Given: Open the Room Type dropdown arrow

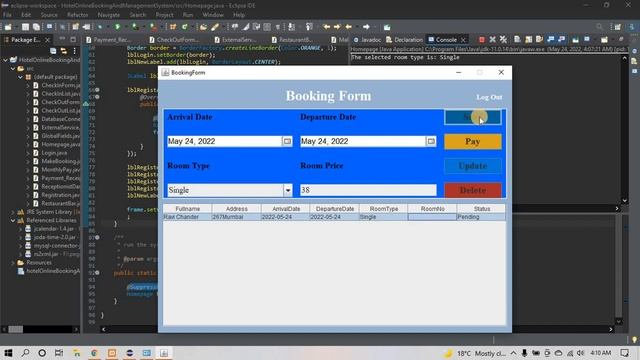Looking at the screenshot, I should pos(288,190).
